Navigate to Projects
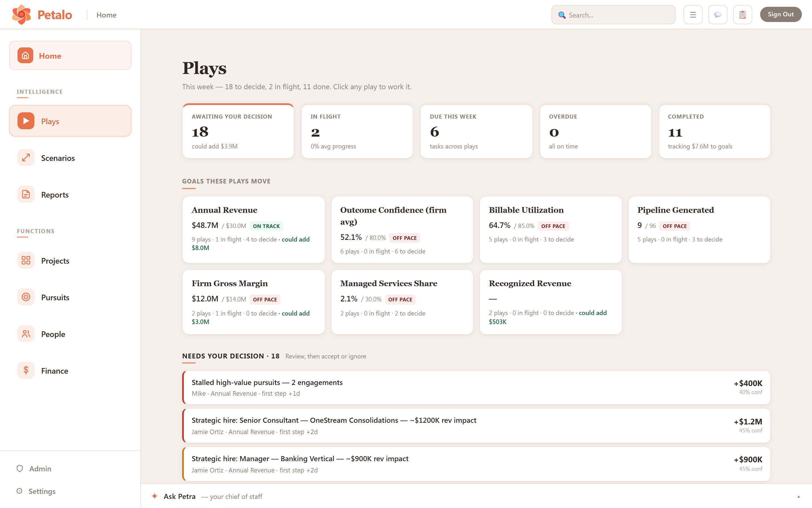The image size is (812, 508). point(70,260)
